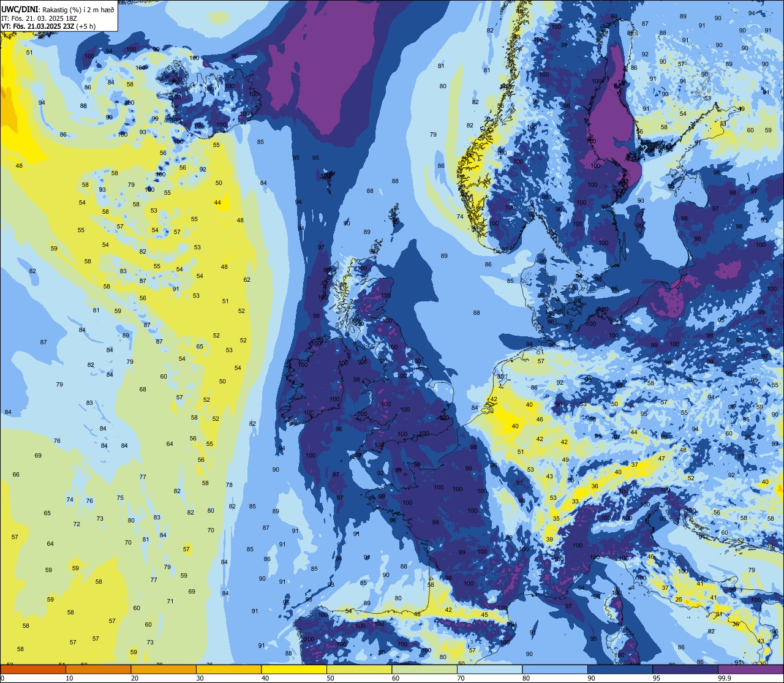Click the 20–30% amber legend swatch
The image size is (784, 683).
click(x=164, y=669)
